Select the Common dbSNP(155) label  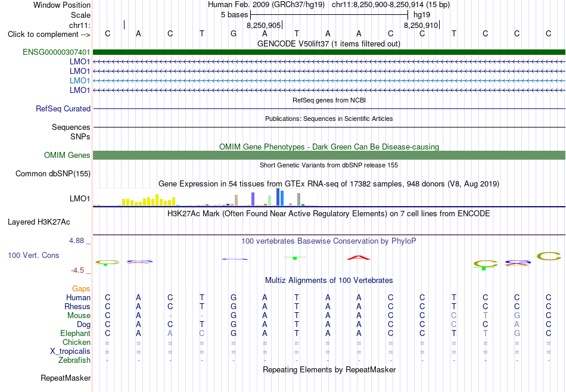click(x=52, y=173)
